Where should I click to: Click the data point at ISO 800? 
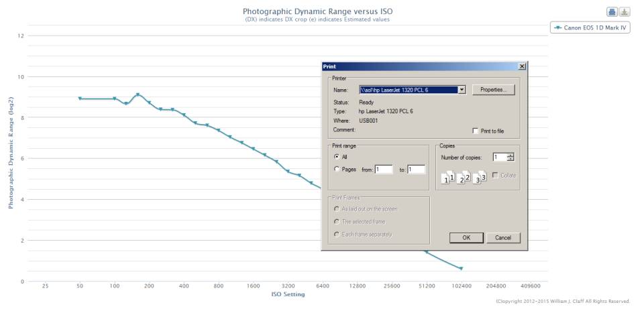[x=219, y=130]
